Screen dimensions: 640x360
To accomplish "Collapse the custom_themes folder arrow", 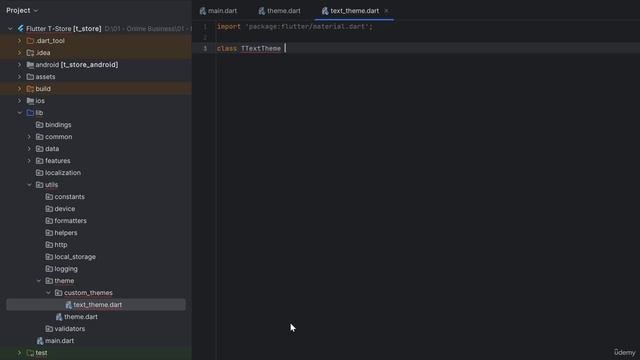I will click(x=48, y=293).
